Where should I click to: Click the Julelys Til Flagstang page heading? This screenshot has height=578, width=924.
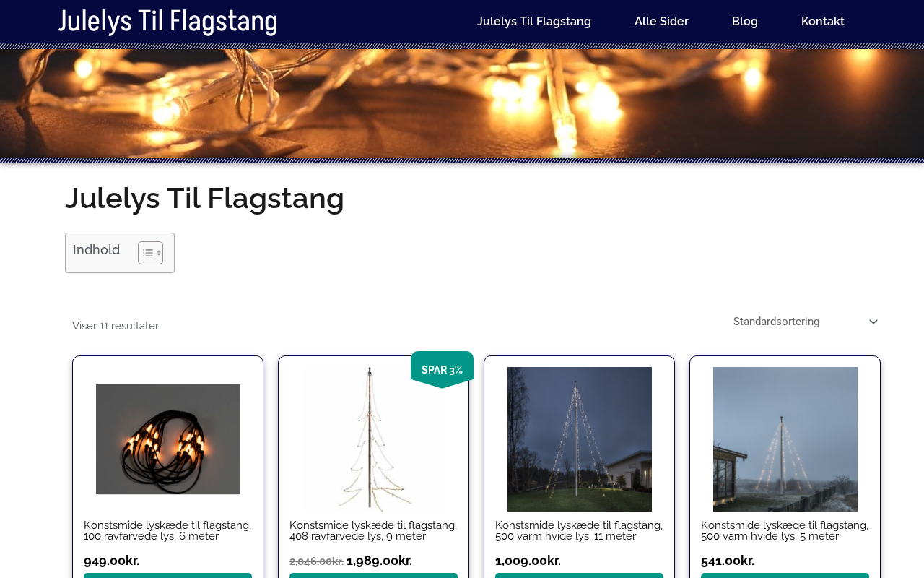coord(205,198)
